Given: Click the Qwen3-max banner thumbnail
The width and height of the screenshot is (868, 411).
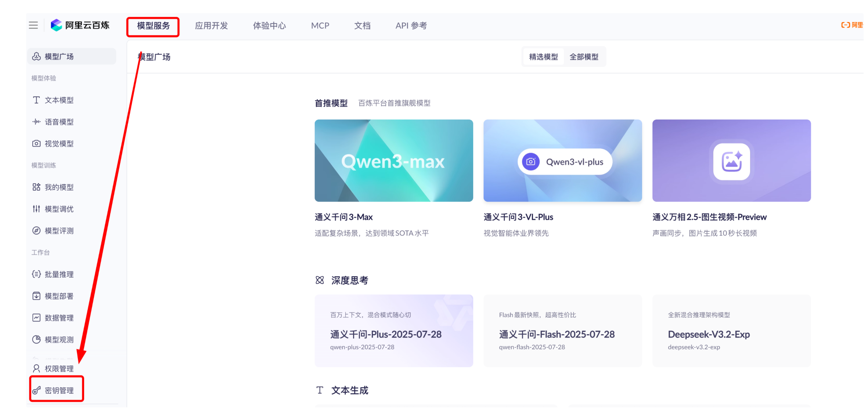Looking at the screenshot, I should [x=393, y=160].
